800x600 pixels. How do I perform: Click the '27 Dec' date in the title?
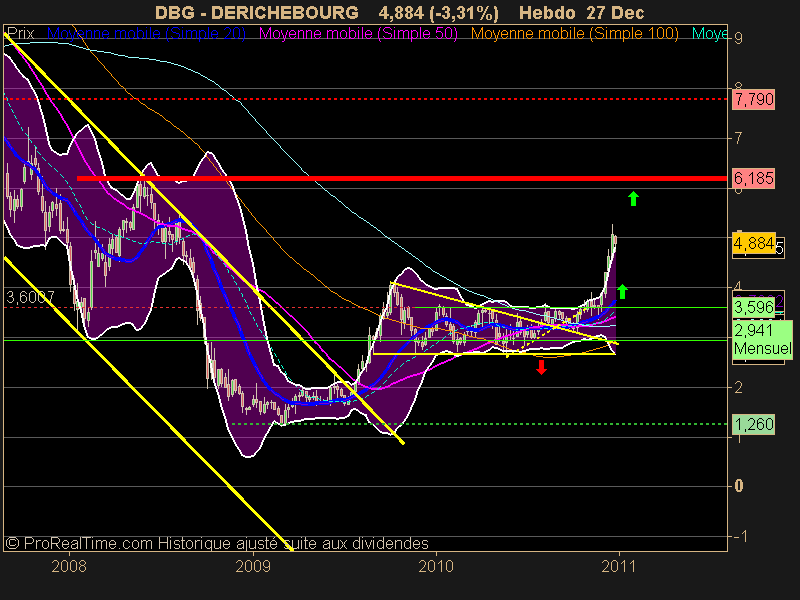tap(615, 12)
